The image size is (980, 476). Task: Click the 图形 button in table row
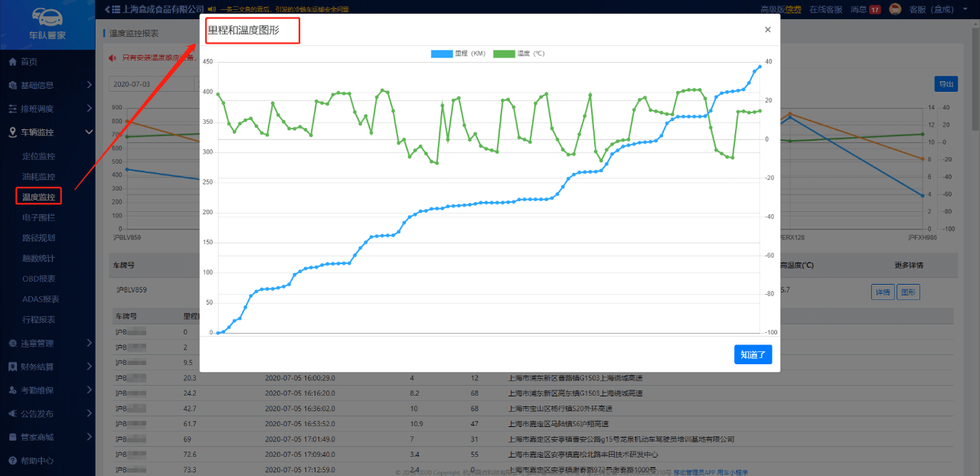[x=908, y=292]
